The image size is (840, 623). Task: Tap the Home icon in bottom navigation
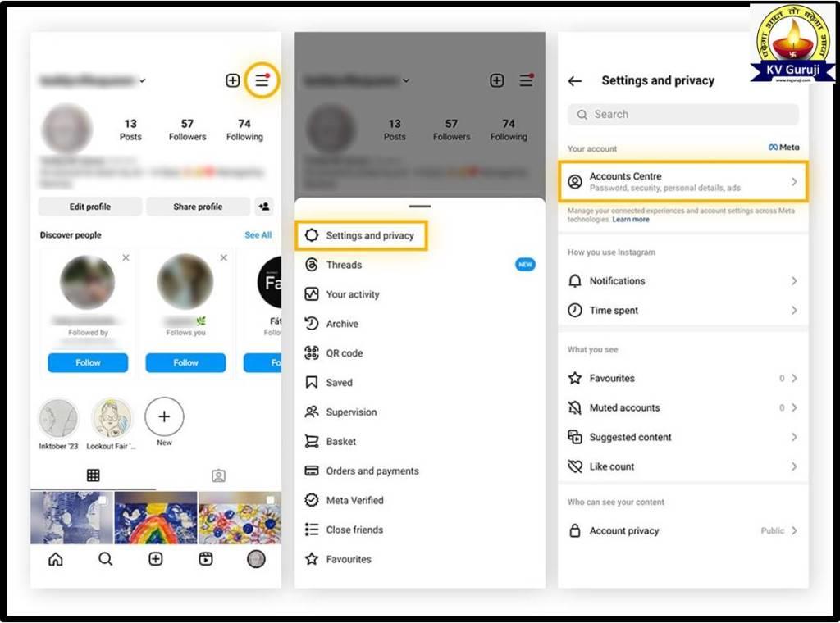click(x=56, y=559)
